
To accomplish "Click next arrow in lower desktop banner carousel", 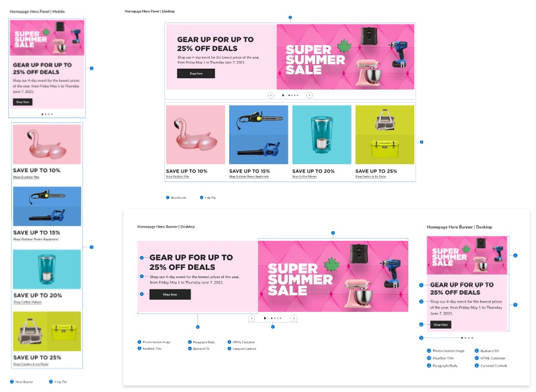I will [x=294, y=318].
